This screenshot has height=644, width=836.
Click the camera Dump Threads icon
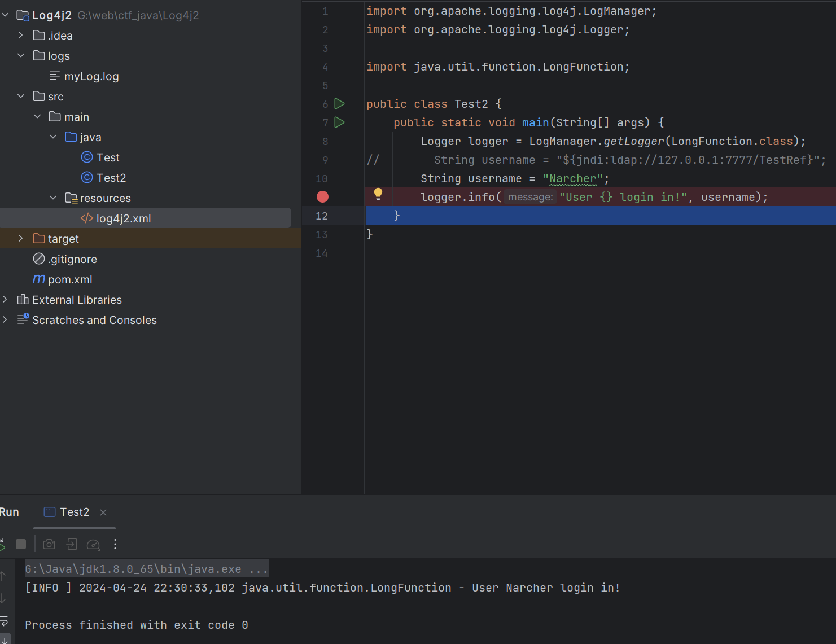[x=49, y=544]
